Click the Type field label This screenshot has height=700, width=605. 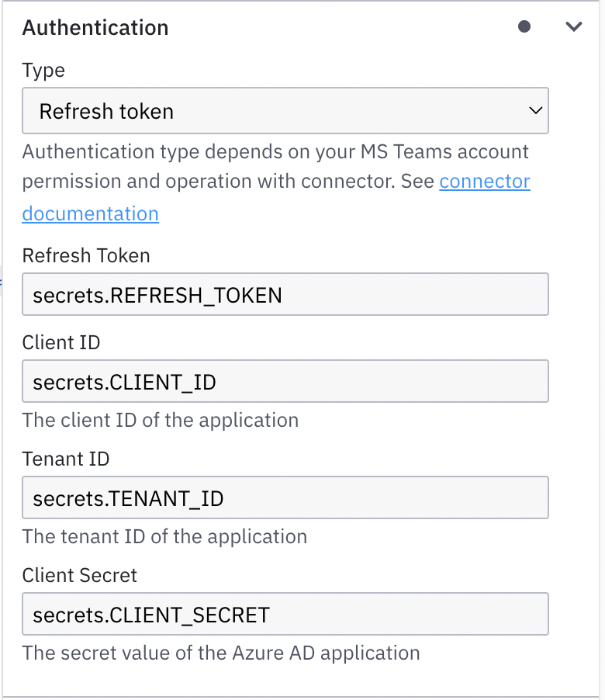pos(43,71)
